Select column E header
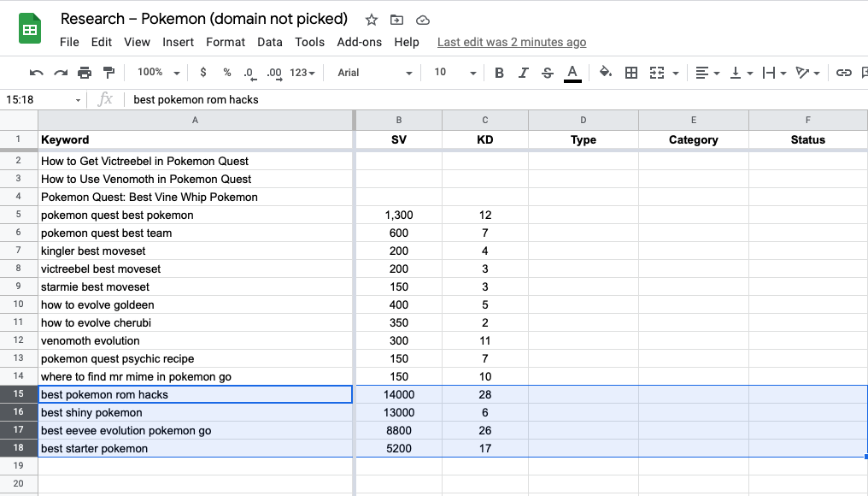The image size is (868, 496). (693, 121)
